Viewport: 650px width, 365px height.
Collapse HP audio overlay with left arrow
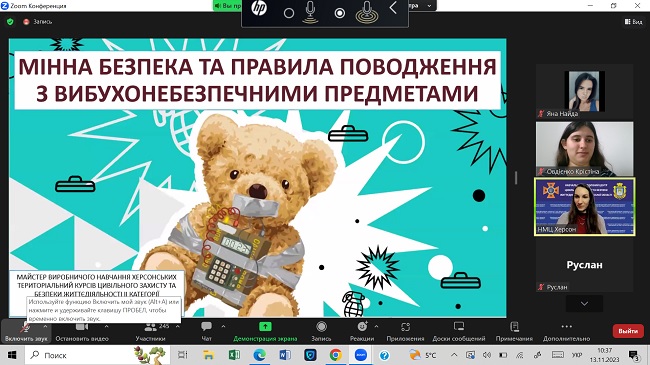(393, 8)
